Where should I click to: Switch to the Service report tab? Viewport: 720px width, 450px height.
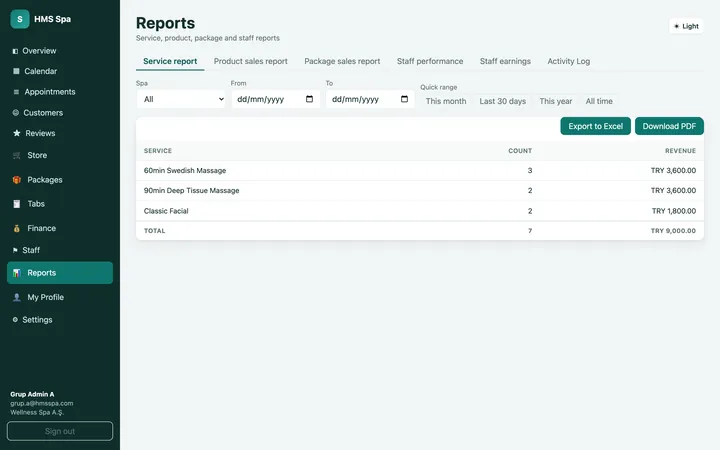click(170, 61)
